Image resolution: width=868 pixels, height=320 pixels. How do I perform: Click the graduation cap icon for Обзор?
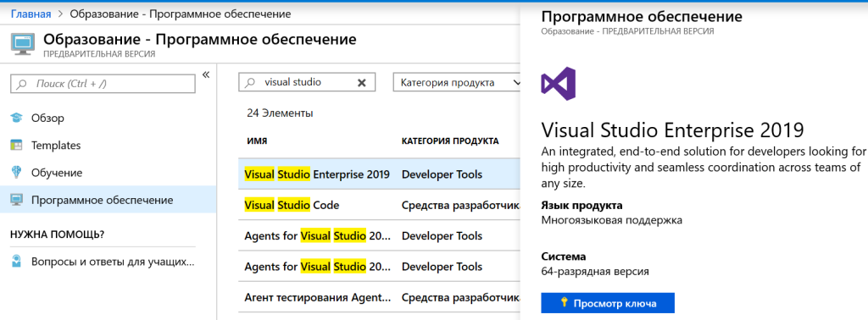click(17, 118)
